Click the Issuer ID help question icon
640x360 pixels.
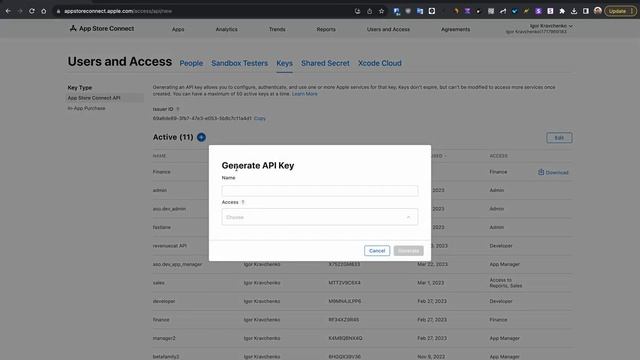178,109
